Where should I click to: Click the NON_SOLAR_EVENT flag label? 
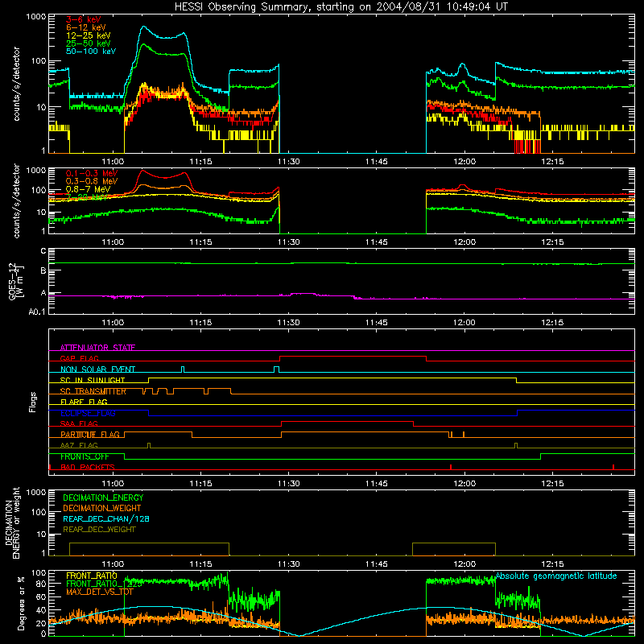click(x=97, y=369)
